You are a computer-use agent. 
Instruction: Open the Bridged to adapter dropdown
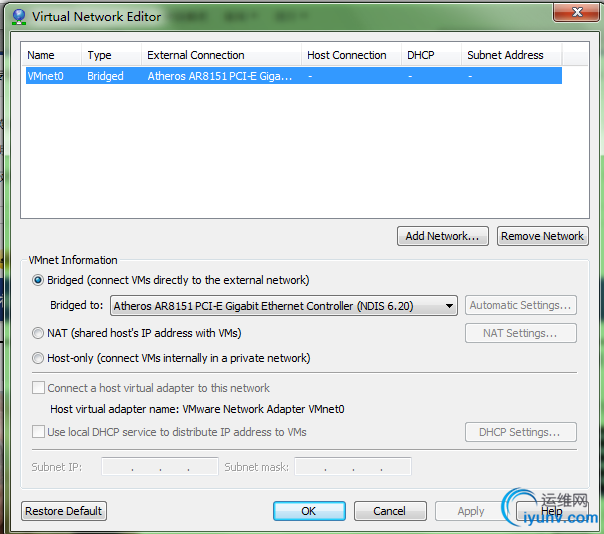[284, 306]
